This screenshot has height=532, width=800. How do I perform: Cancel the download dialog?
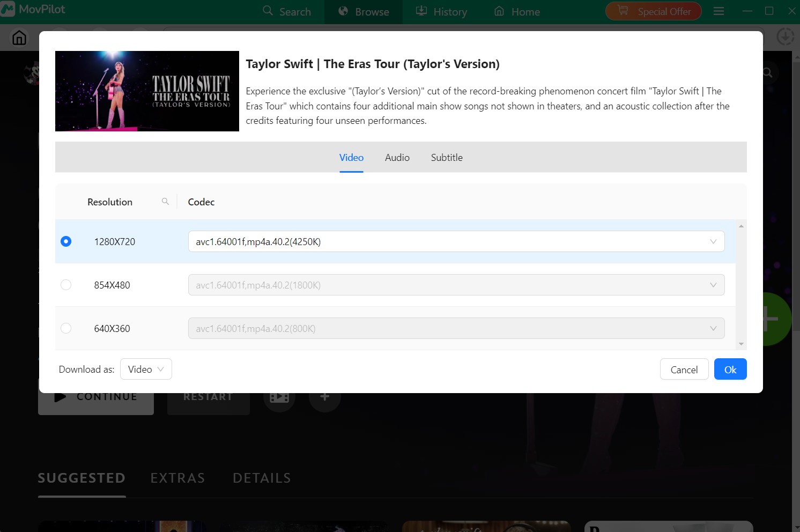[684, 369]
